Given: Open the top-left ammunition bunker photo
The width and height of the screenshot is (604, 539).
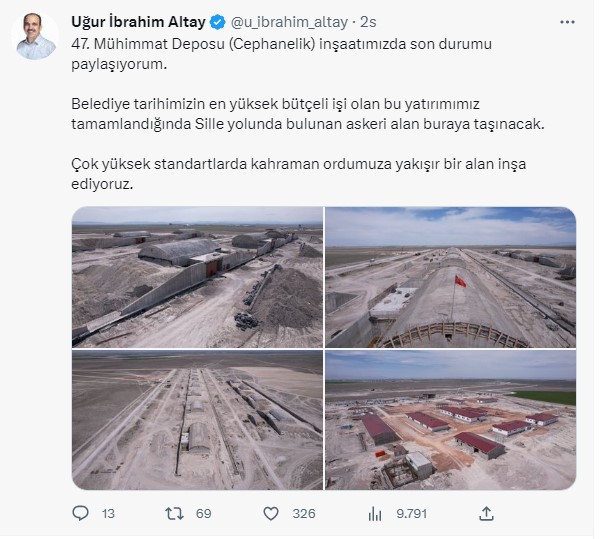Looking at the screenshot, I should point(197,277).
